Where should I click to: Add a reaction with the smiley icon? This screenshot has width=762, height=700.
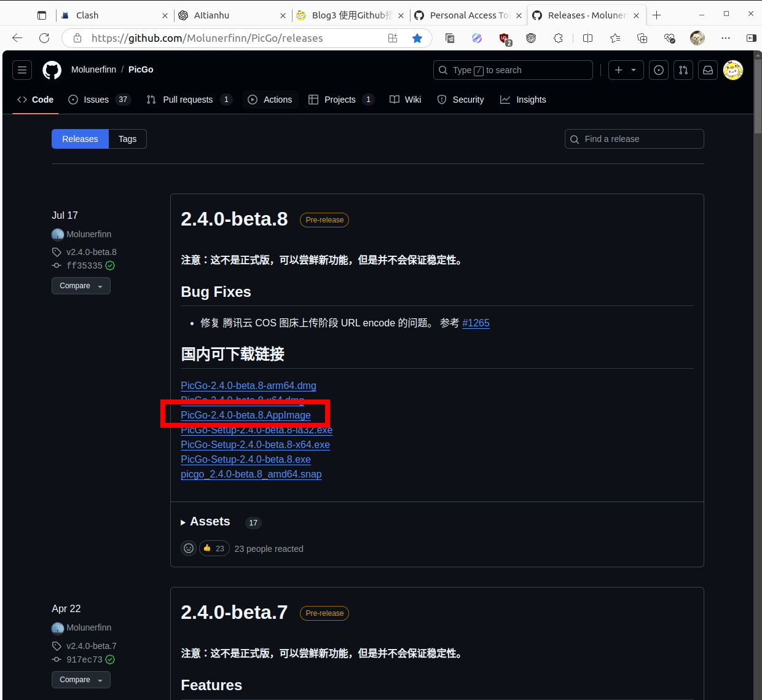point(189,548)
